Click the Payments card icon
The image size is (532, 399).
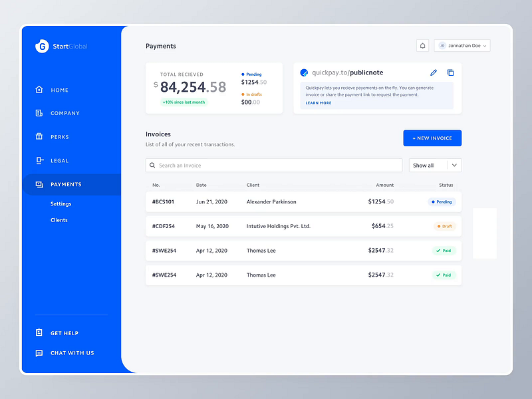pos(39,184)
